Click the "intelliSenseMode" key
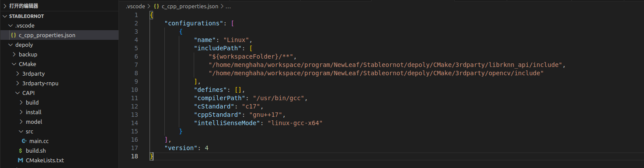 coord(227,123)
